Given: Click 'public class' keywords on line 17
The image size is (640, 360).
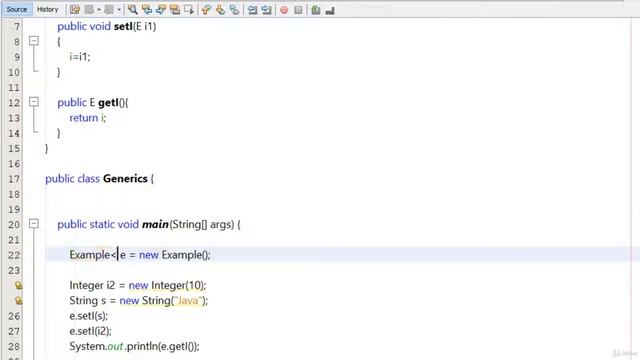Looking at the screenshot, I should [72, 179].
